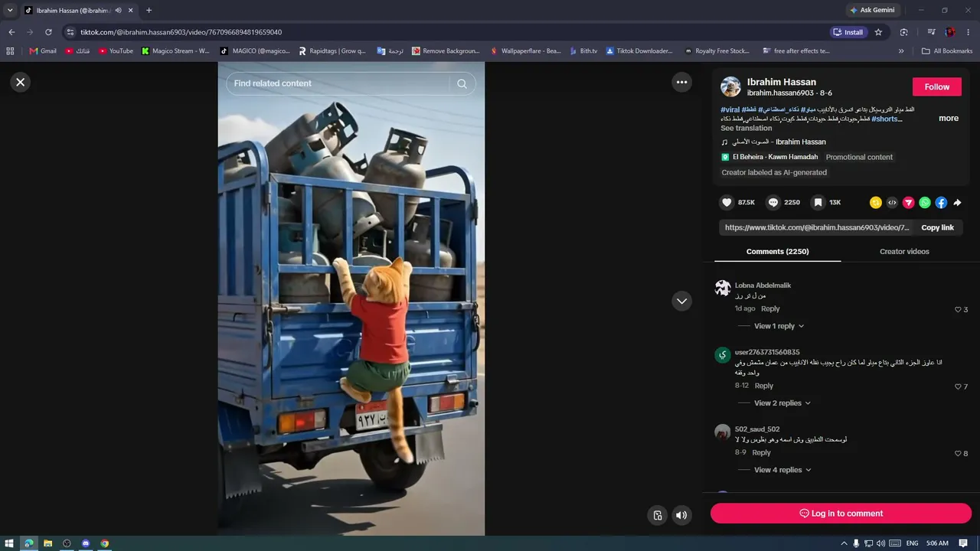Share video to WhatsApp

pos(925,203)
